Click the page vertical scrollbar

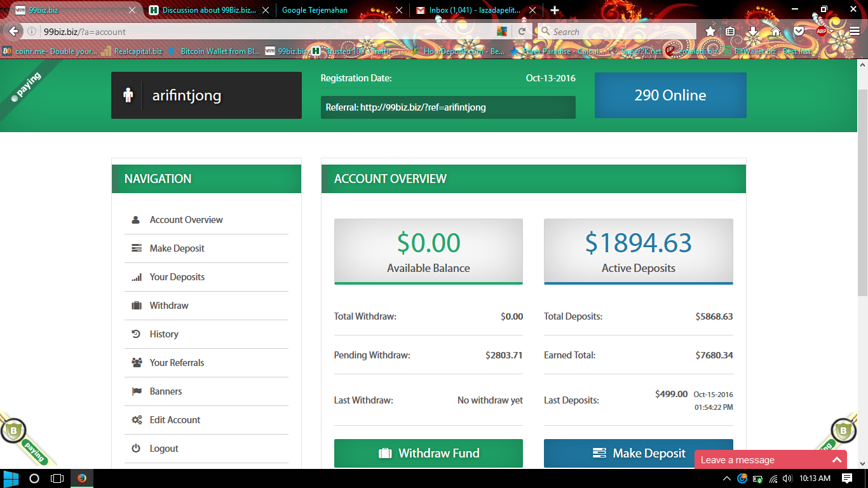click(x=862, y=191)
